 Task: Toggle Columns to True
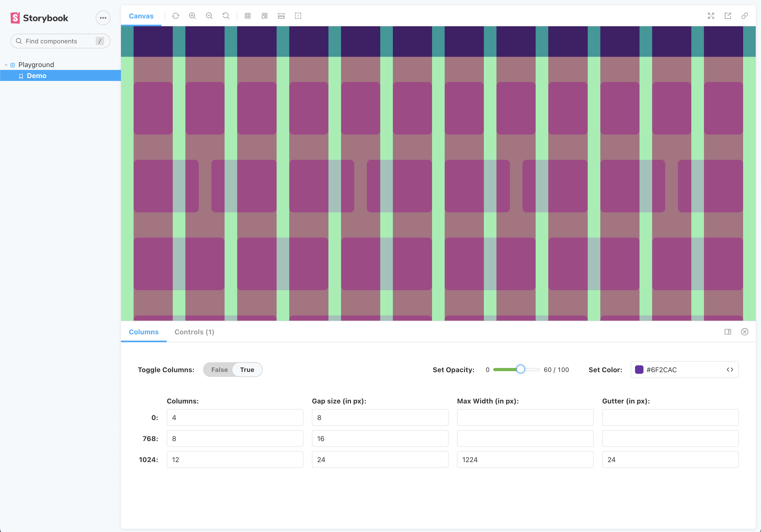[246, 370]
